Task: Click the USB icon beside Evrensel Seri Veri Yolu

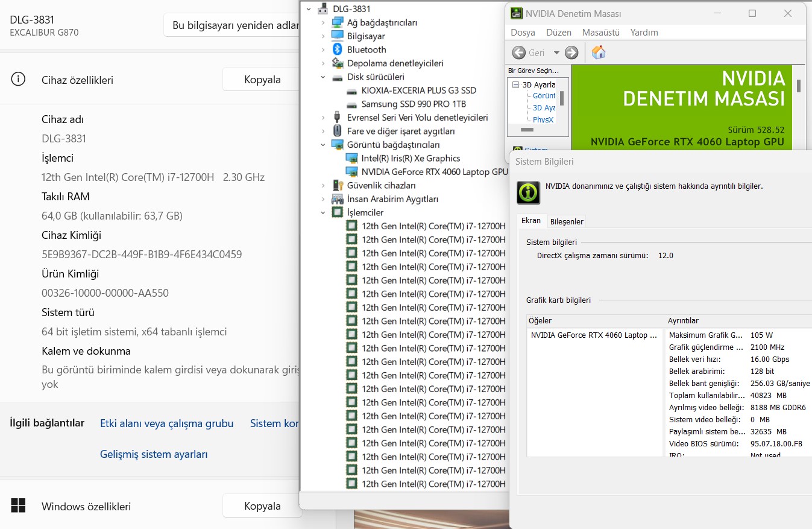Action: point(338,118)
